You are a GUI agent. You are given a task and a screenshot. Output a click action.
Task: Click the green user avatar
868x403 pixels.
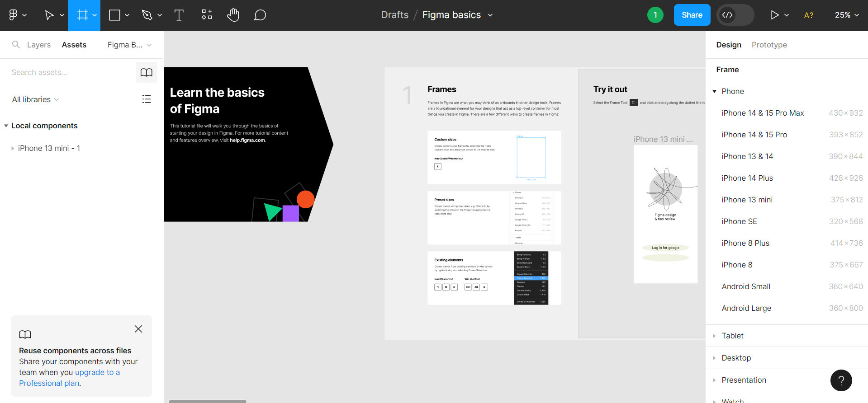click(x=655, y=15)
